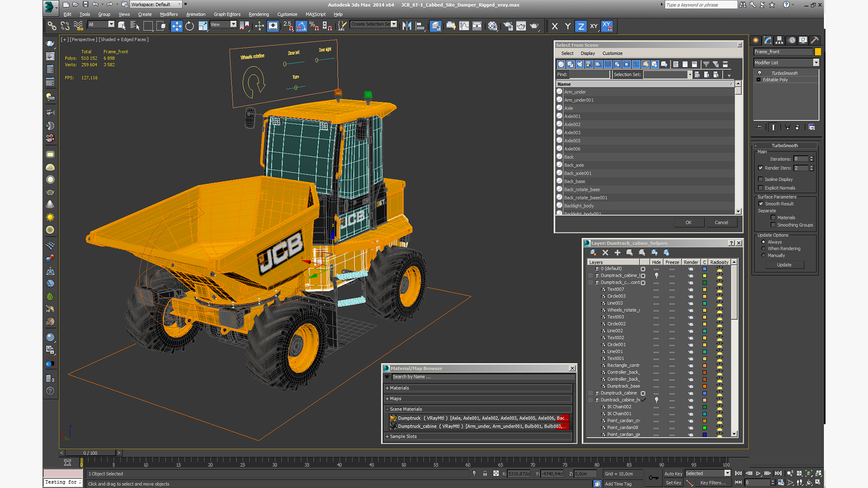Enable the Explicit Normals checkbox

[x=761, y=188]
